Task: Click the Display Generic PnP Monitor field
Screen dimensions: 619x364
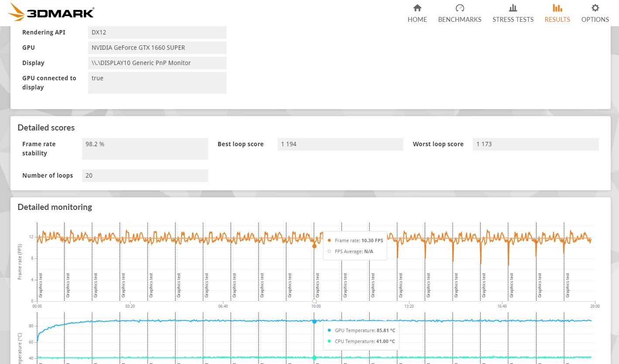Action: click(157, 63)
